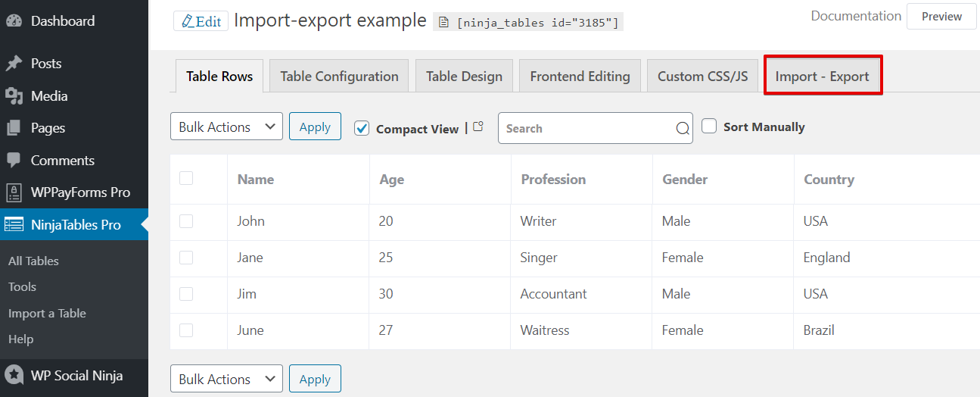Open the Table Design tab
Viewport: 980px width, 397px height.
point(464,77)
